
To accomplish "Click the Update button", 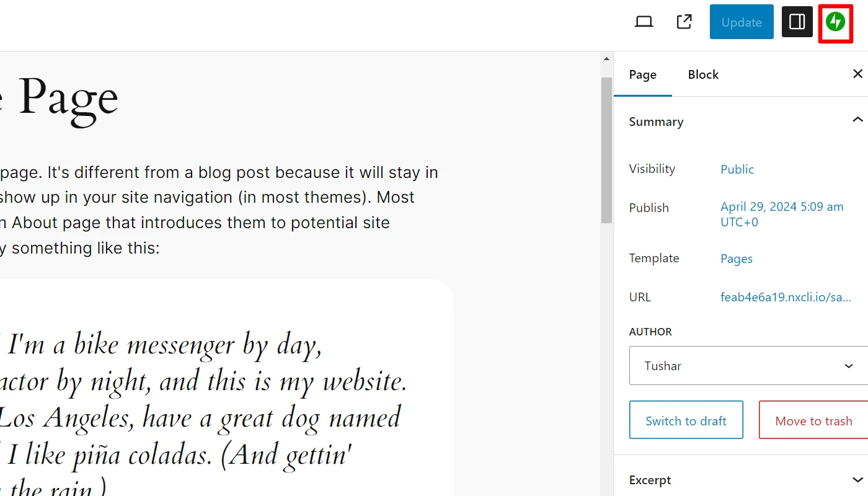I will coord(741,22).
